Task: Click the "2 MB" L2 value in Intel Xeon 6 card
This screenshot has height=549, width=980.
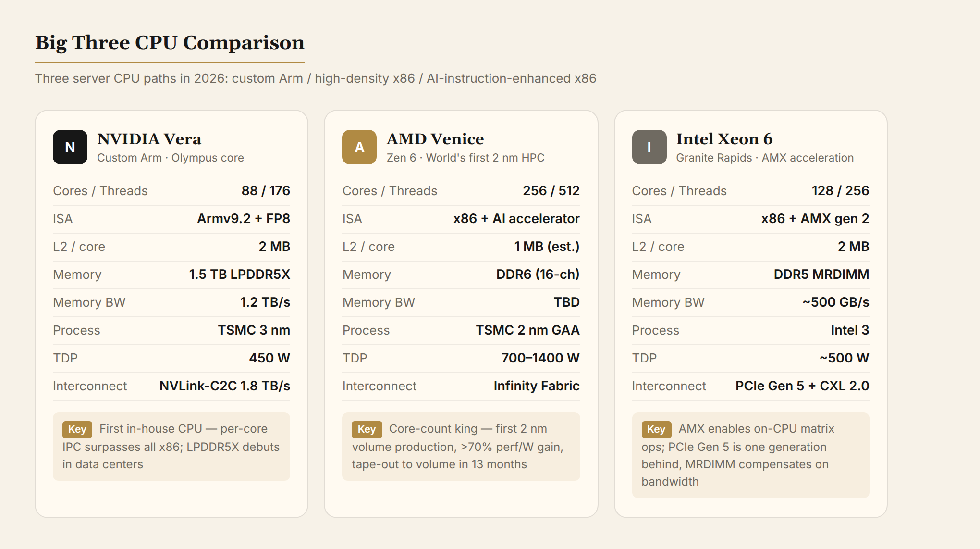Action: (x=854, y=247)
